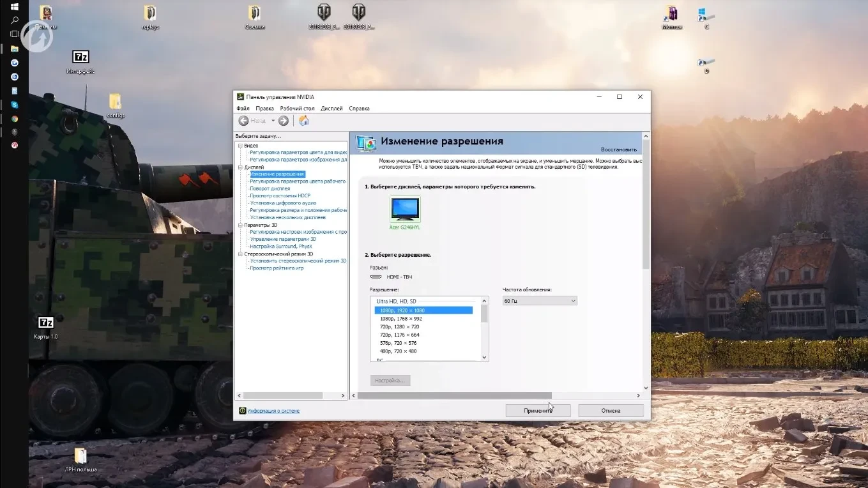Open the Справка menu
868x488 pixels.
[359, 109]
